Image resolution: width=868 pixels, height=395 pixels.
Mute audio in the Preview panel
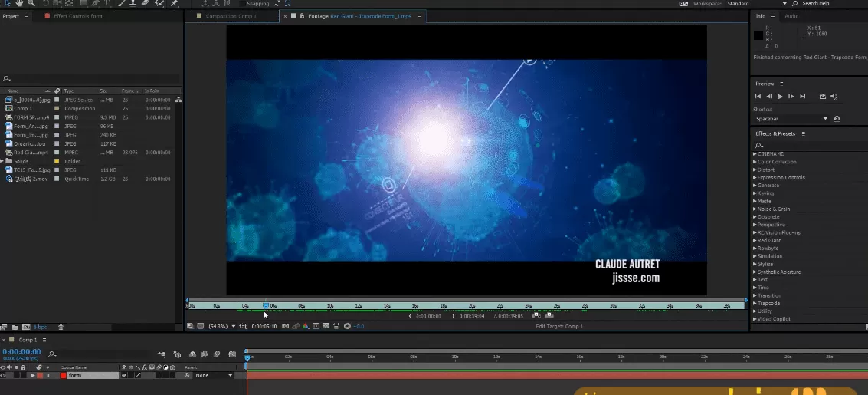[x=834, y=96]
